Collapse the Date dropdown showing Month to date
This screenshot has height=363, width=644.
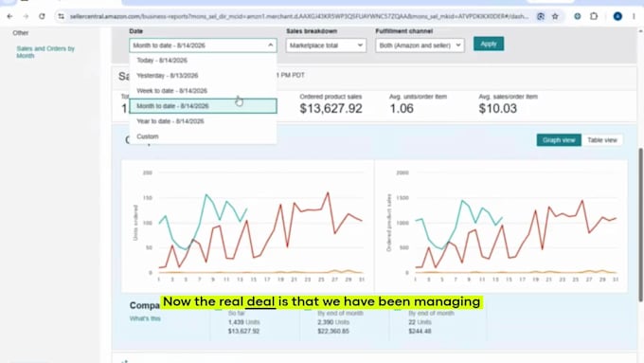[203, 45]
